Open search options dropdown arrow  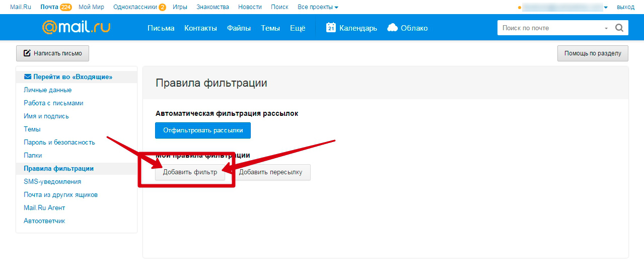(606, 28)
